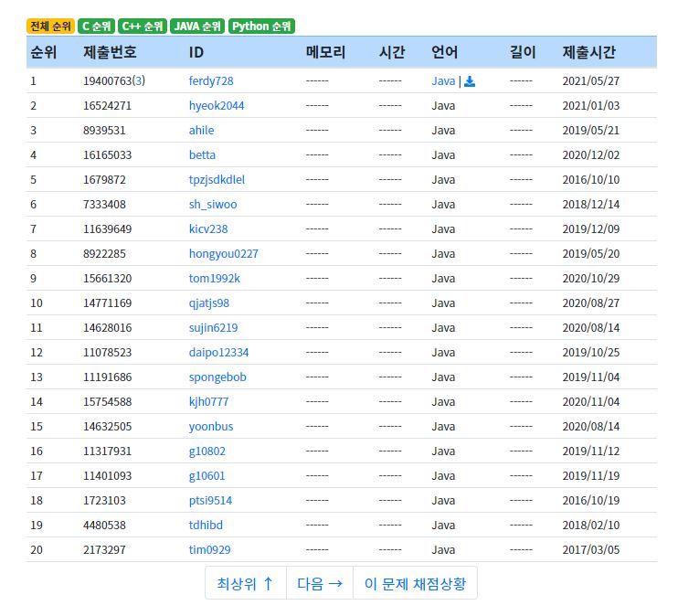Screen dimensions: 678x616
Task: Click the date 2016/10/10
Action: [590, 179]
